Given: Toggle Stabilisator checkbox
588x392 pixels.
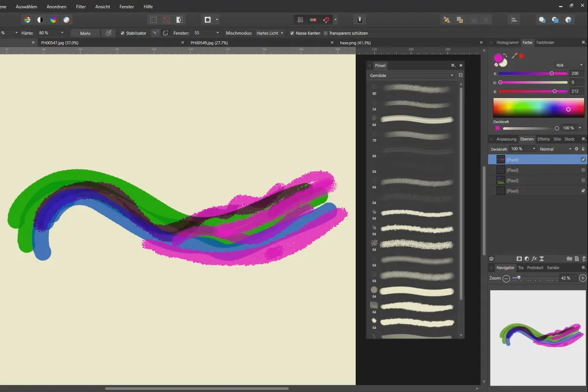Looking at the screenshot, I should click(122, 33).
